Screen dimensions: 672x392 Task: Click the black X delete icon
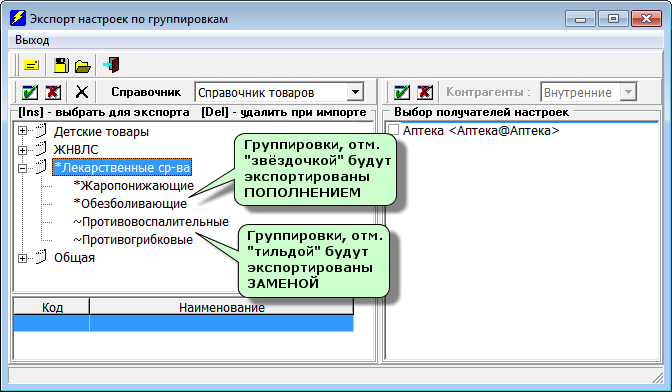tap(81, 92)
